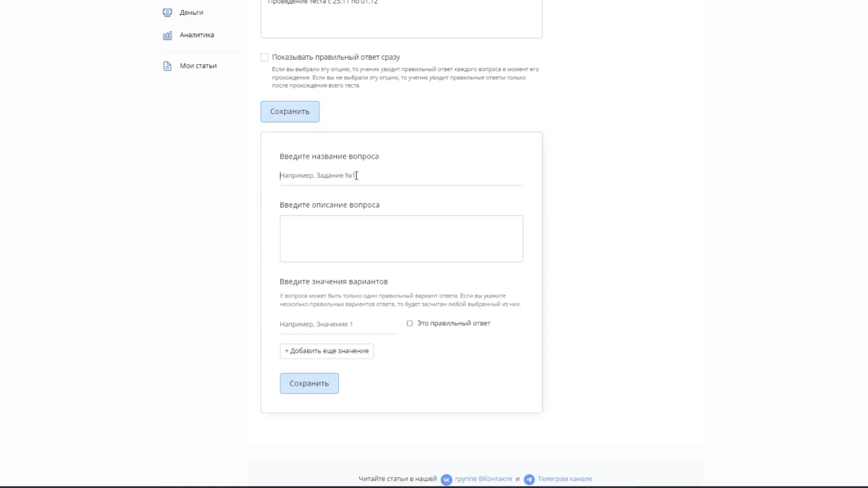
Task: Click the Мои статьи document icon
Action: (x=167, y=65)
